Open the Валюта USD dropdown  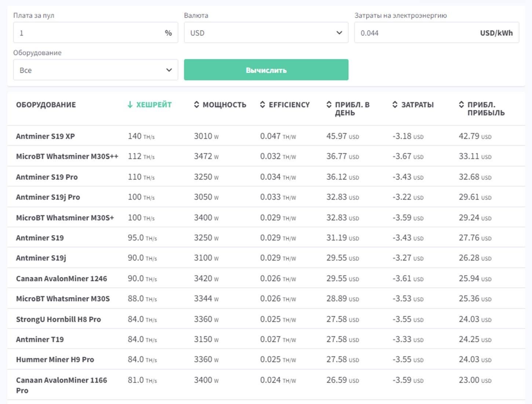coord(266,33)
